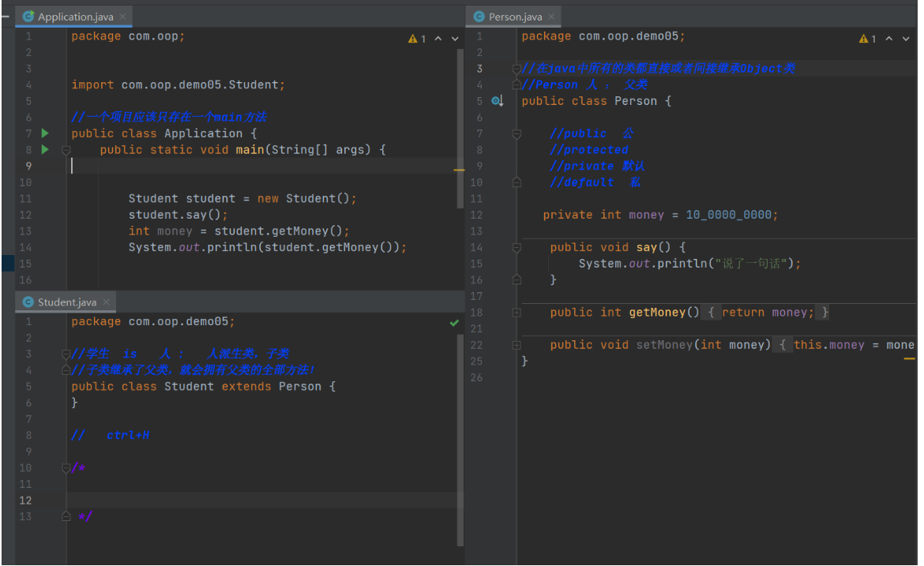Run the Application class from line 7 gutter
The height and width of the screenshot is (566, 924).
tap(45, 133)
